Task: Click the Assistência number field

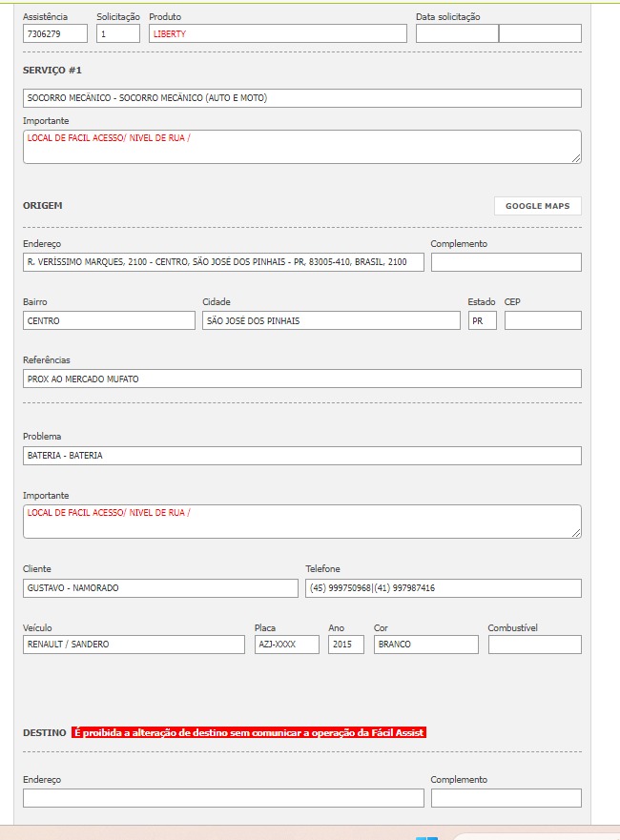Action: 54,34
